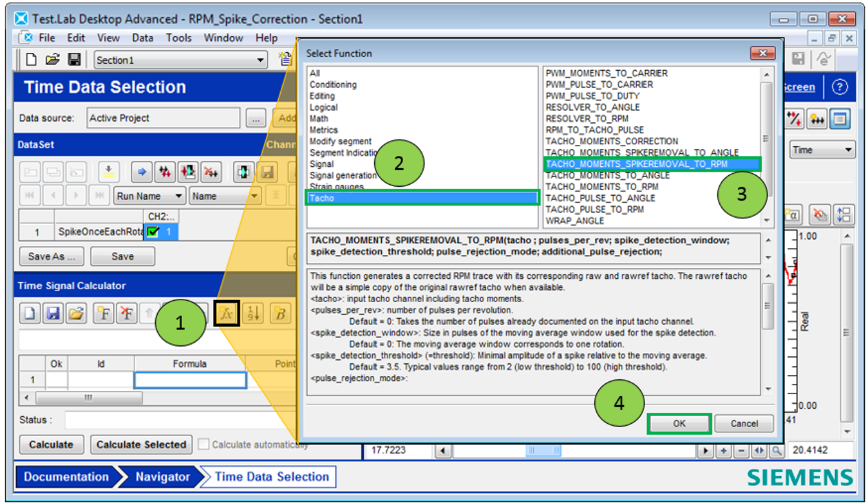Viewport: 868px width, 503px height.
Task: Click the B batch icon in calculator toolbar
Action: click(x=280, y=313)
